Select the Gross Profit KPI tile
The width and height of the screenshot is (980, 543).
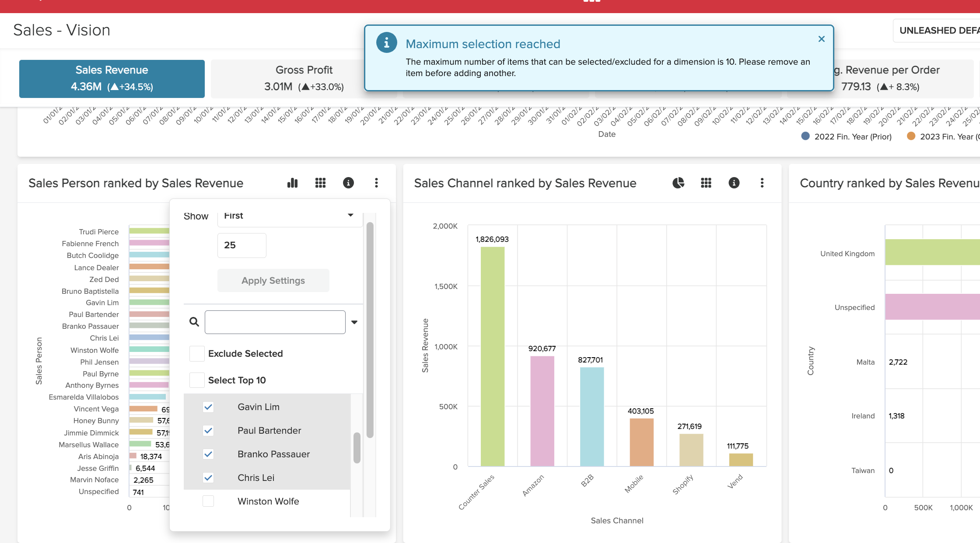pos(304,78)
